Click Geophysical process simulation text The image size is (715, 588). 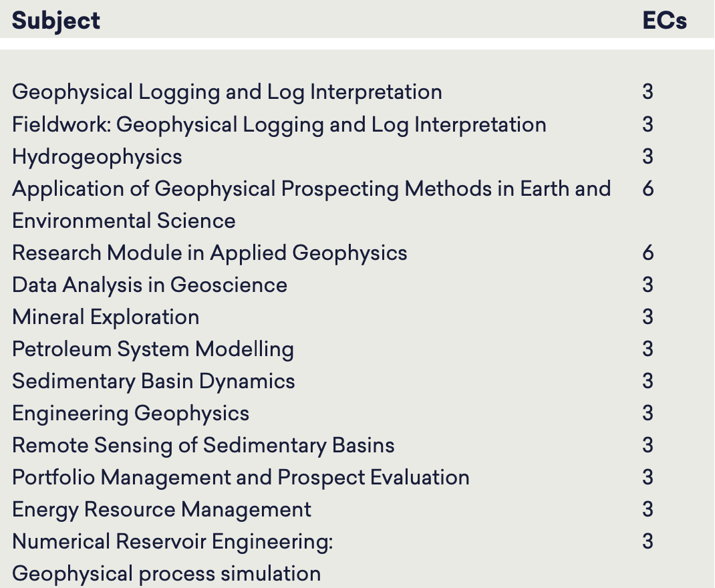(166, 574)
